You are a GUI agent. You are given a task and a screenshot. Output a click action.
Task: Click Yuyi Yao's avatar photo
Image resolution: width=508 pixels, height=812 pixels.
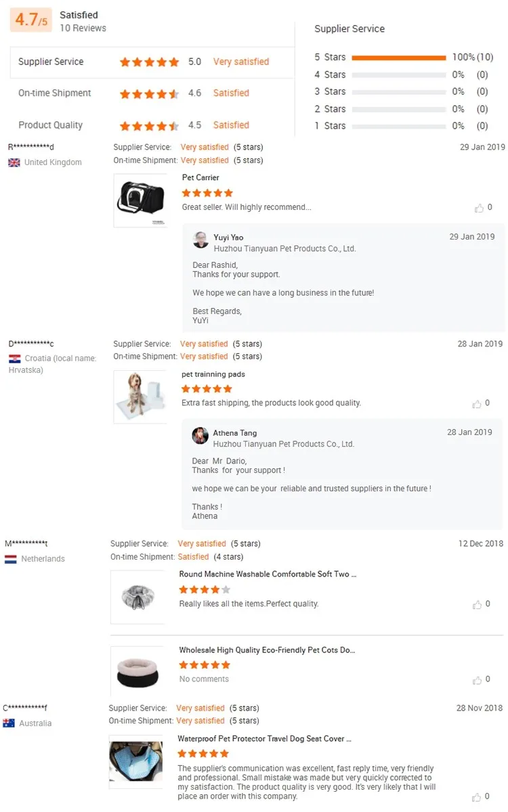[x=200, y=240]
